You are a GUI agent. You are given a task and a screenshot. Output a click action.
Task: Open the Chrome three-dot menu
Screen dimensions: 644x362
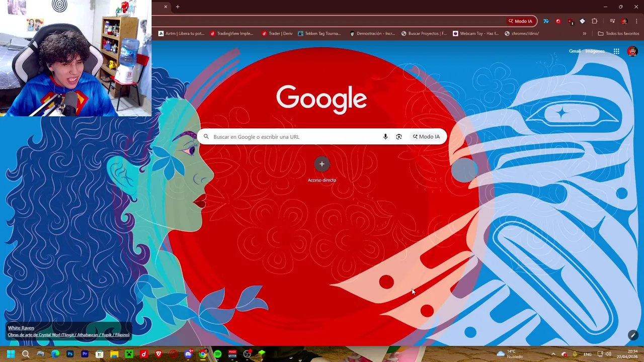pyautogui.click(x=636, y=21)
